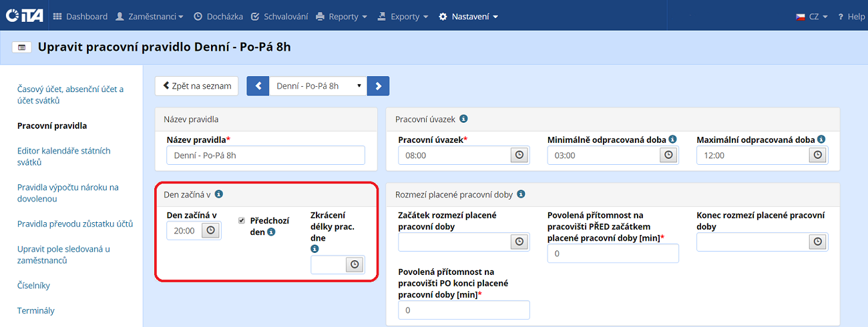The width and height of the screenshot is (868, 327).
Task: Open time picker for Minimálně odpracovaná doba
Action: [668, 155]
